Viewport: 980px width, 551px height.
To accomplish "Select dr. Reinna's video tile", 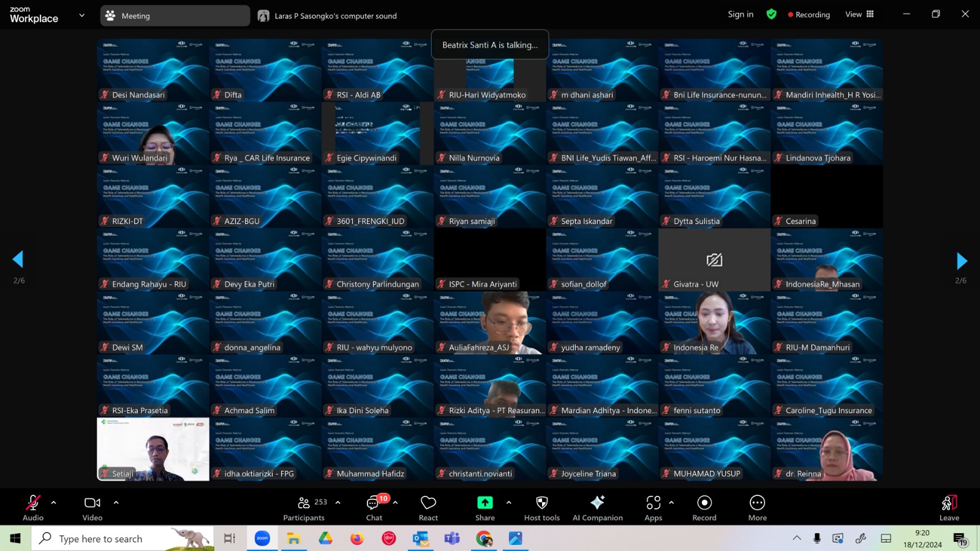I will pyautogui.click(x=827, y=449).
